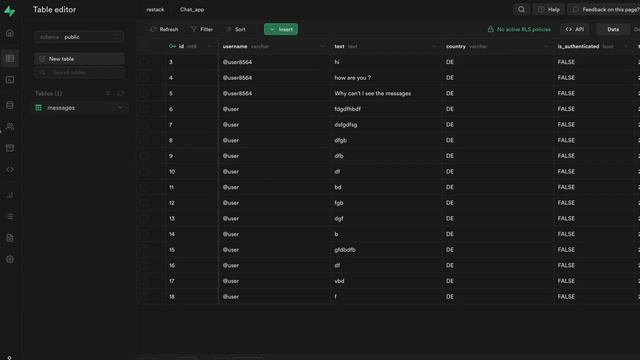The width and height of the screenshot is (640, 360).
Task: Open the schema public dropdown
Action: [x=79, y=37]
